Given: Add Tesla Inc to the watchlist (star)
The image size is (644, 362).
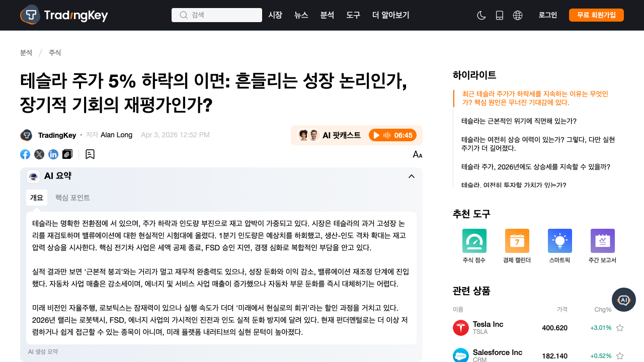Looking at the screenshot, I should point(620,328).
